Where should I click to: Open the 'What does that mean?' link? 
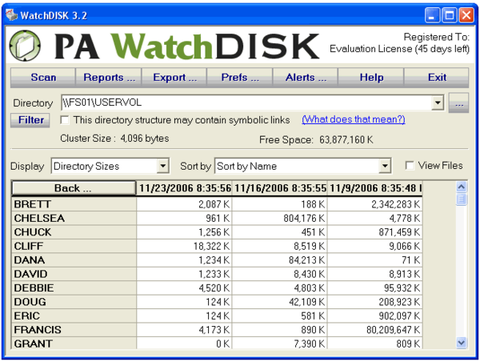(353, 119)
